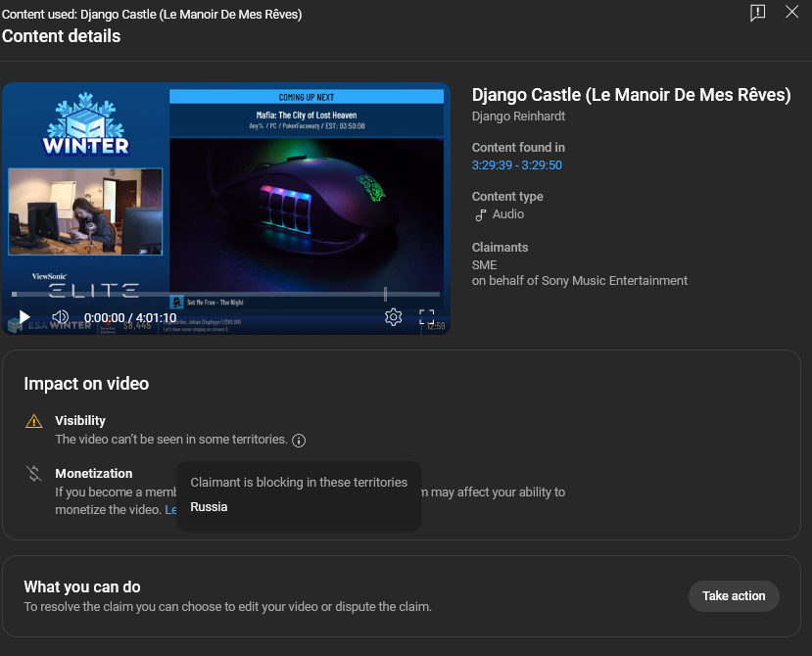Click the 'Visibility' label

[80, 420]
